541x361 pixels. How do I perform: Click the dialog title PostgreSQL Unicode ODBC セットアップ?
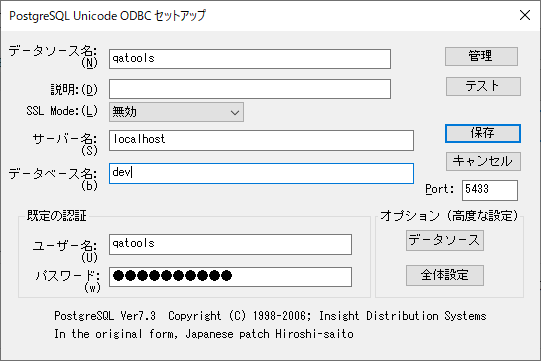107,16
